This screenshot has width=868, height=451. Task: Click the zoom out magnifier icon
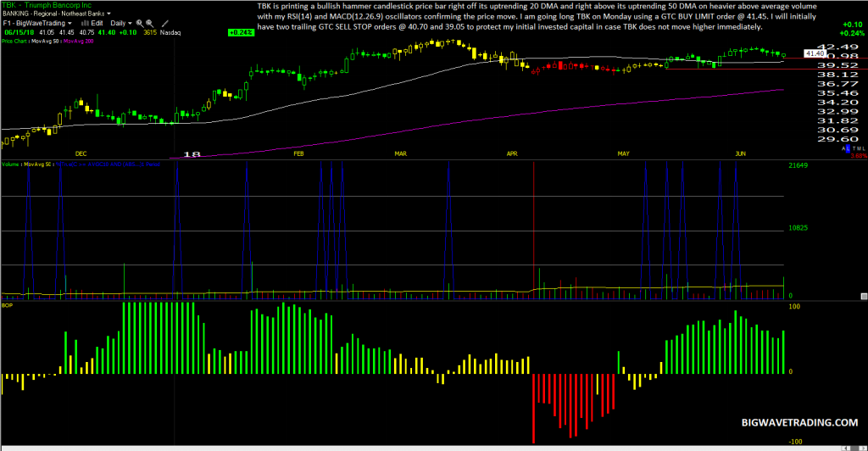coord(149,23)
